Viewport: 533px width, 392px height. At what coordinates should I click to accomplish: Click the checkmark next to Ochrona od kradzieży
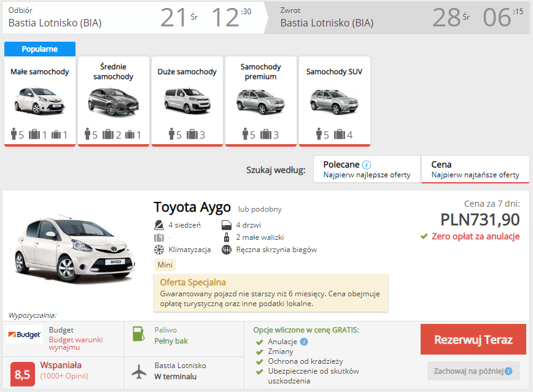pyautogui.click(x=260, y=362)
